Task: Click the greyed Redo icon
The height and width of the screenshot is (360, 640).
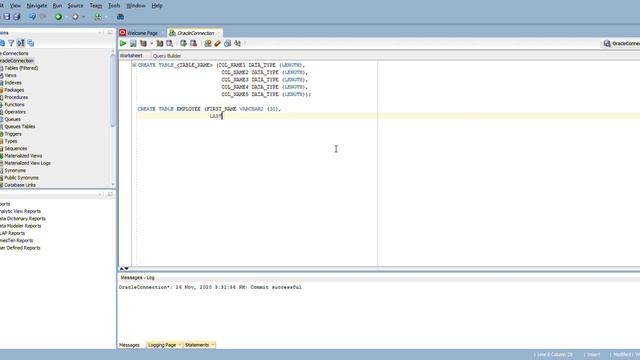Action: click(42, 17)
